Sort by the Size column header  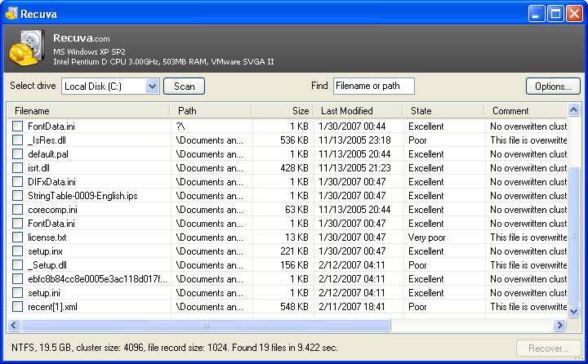click(x=283, y=111)
